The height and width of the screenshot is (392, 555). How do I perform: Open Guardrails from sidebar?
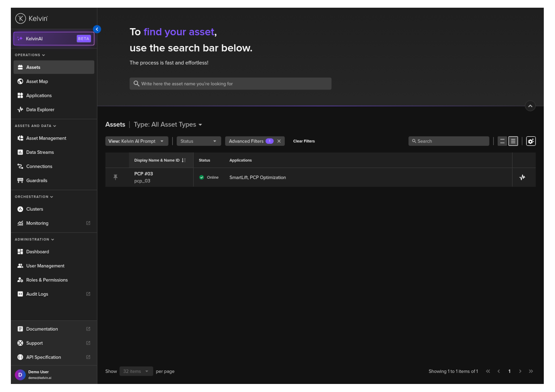37,181
